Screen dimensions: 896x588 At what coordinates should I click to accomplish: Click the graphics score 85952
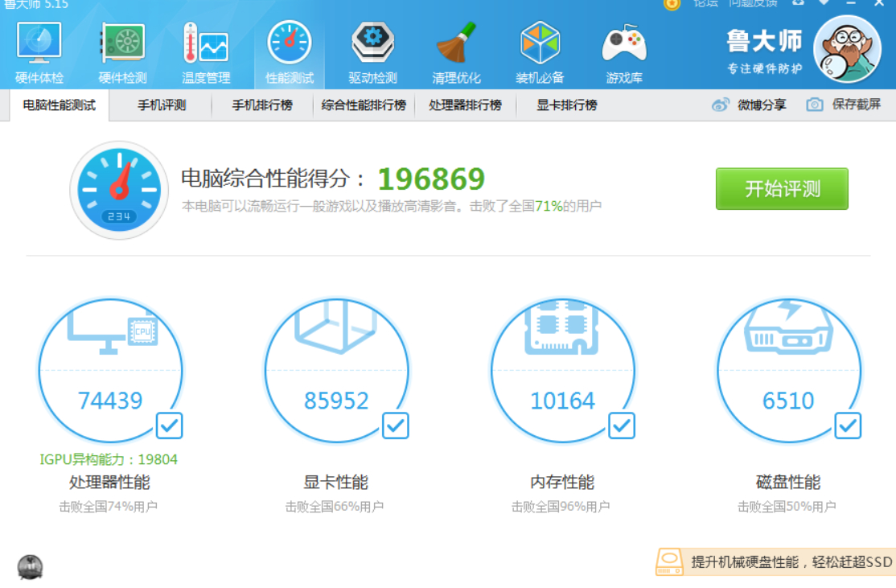(336, 401)
